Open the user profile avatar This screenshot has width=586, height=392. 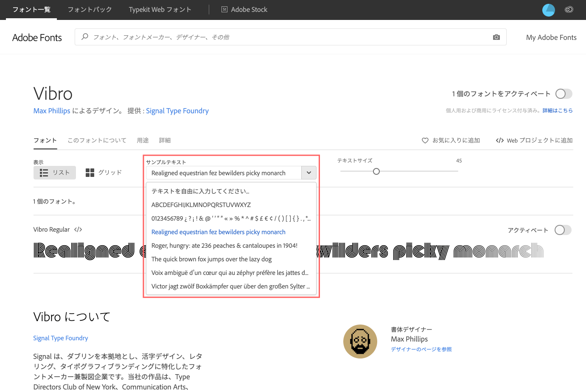tap(549, 10)
